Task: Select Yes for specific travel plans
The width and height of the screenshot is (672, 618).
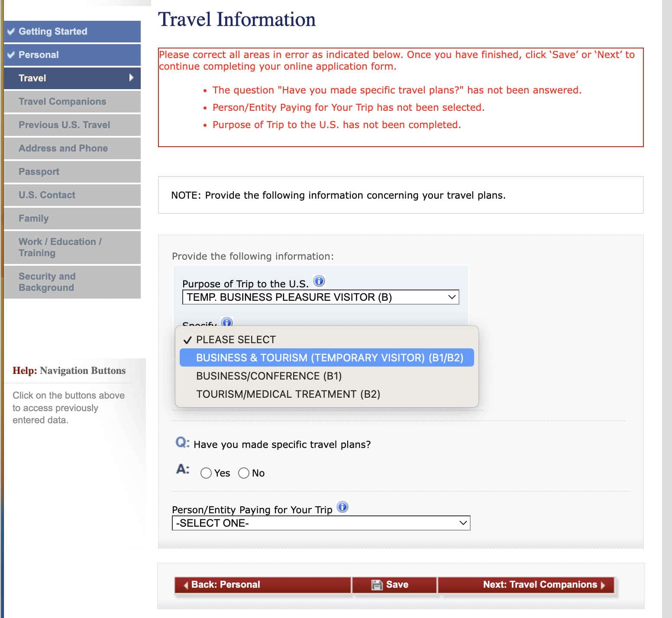Action: pos(207,473)
